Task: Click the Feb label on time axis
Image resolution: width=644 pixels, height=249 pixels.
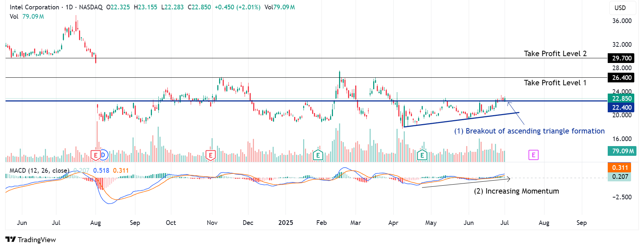Action: [x=321, y=223]
